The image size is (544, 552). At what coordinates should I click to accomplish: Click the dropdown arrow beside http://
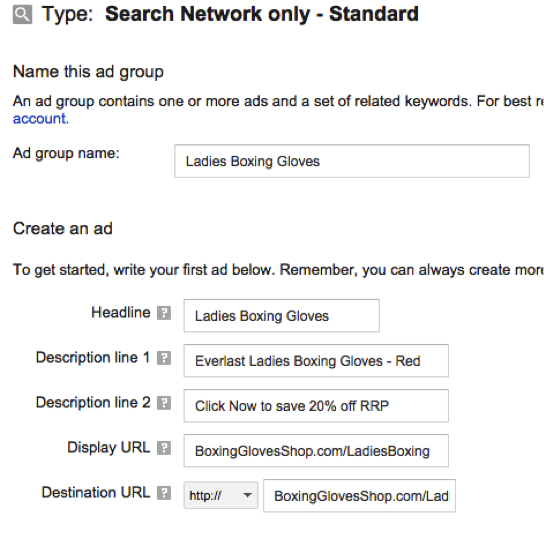(x=247, y=495)
